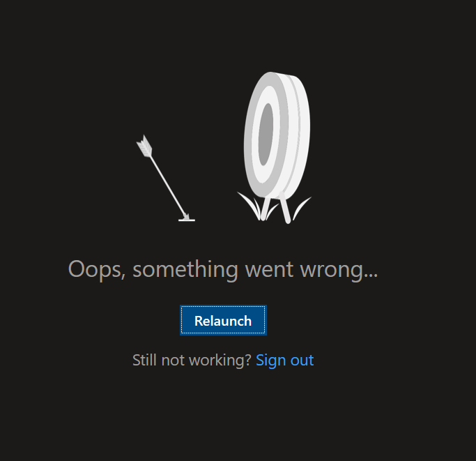Click the word "working?" below Relaunch
The width and height of the screenshot is (476, 461).
[x=220, y=361]
